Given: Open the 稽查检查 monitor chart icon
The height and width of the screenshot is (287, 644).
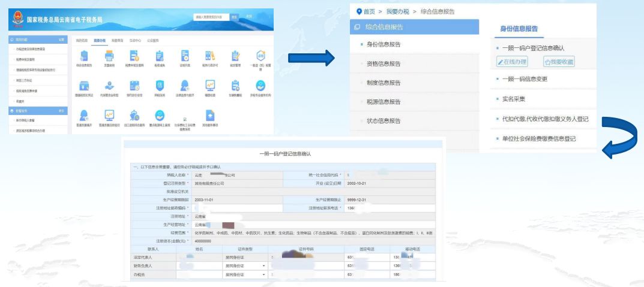Looking at the screenshot, I should pyautogui.click(x=210, y=86).
